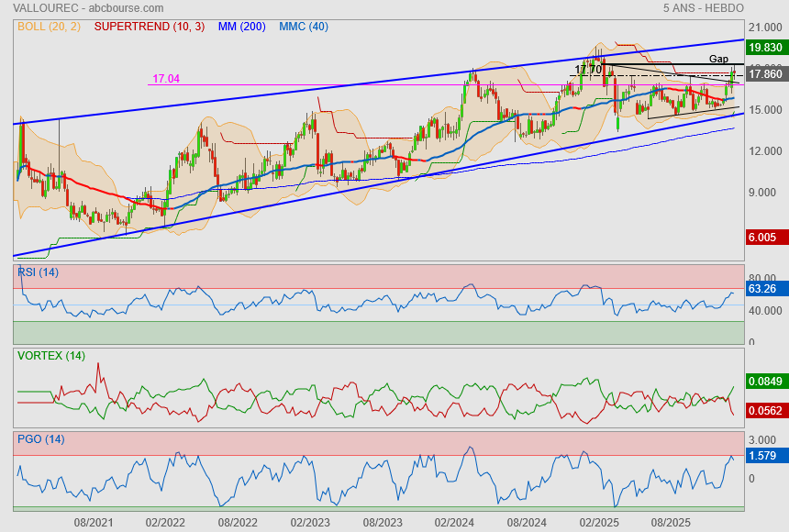Select the RSI (14) panel title

pos(38,272)
